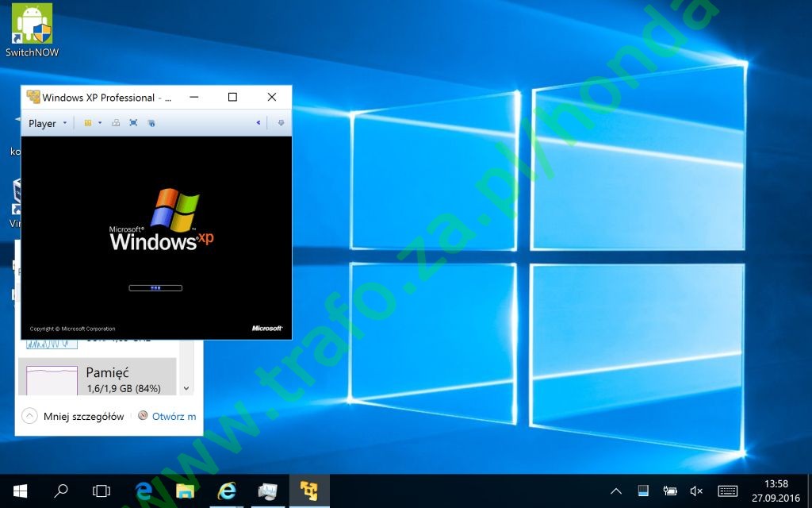The image size is (812, 508).
Task: Open the Otwórz m... link
Action: [174, 416]
